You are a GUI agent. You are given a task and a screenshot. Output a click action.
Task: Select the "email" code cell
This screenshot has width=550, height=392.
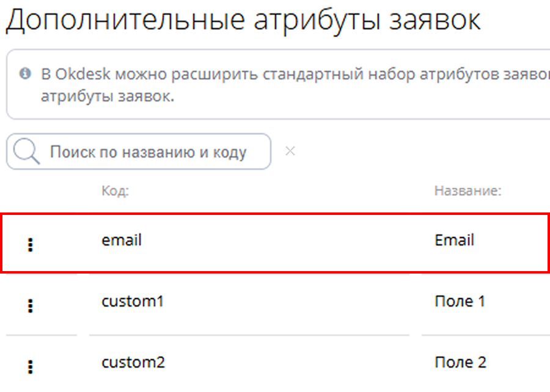[x=122, y=240]
